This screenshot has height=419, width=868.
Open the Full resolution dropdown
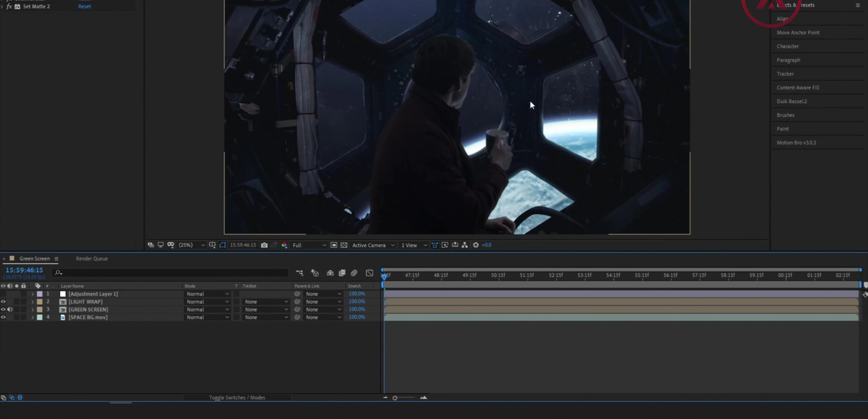tap(309, 245)
